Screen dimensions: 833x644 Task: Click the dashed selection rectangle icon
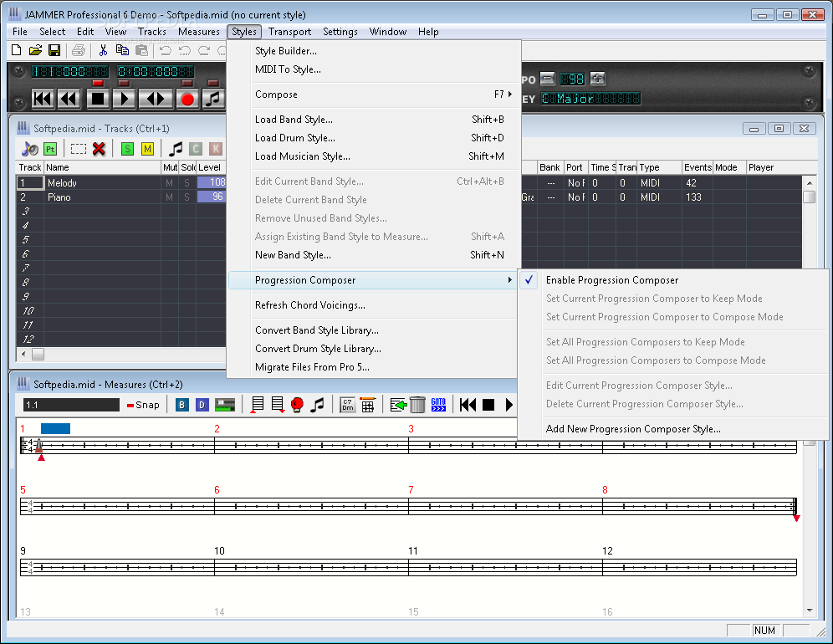(79, 150)
